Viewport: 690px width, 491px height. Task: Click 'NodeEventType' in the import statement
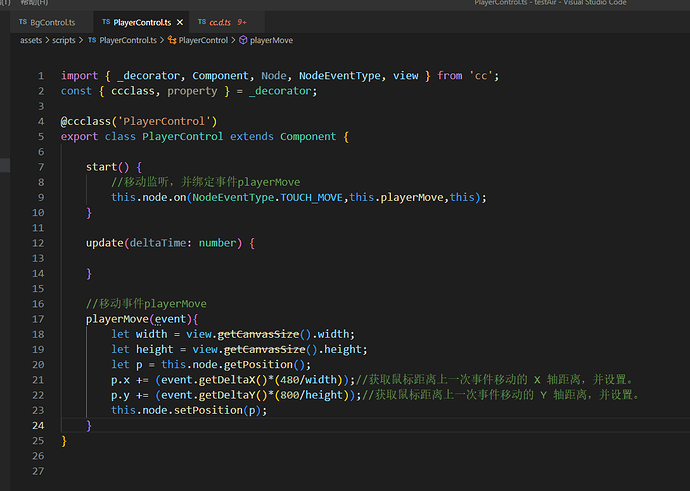[339, 76]
